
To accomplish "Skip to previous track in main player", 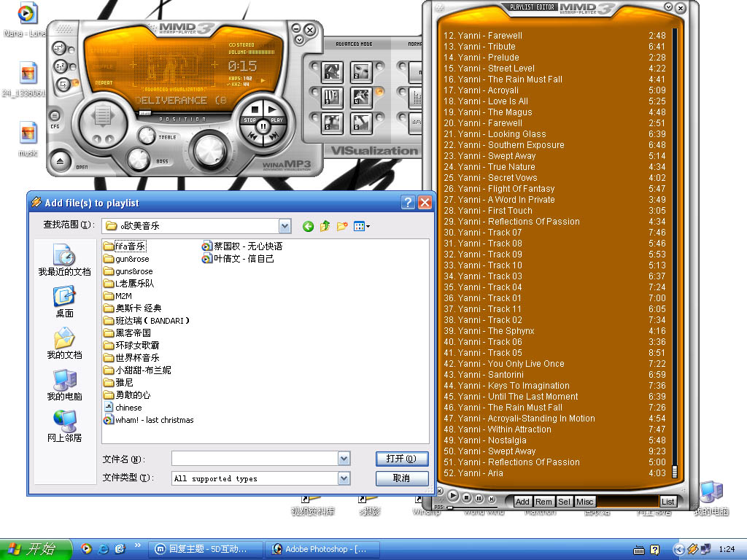I will (252, 136).
